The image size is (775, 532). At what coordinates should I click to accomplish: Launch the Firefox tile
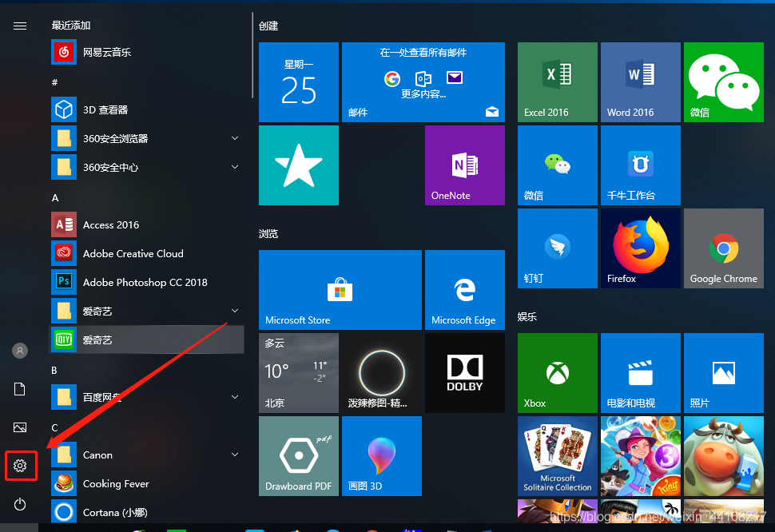tap(641, 248)
